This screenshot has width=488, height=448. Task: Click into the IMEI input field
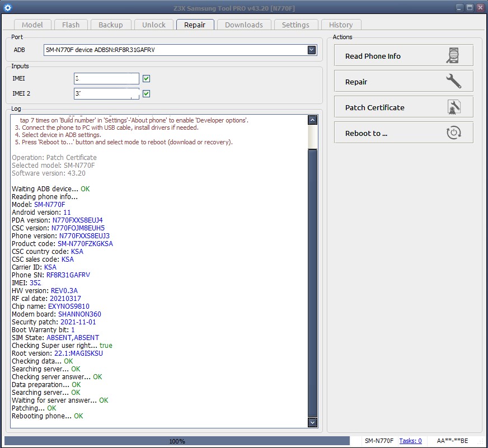[106, 78]
